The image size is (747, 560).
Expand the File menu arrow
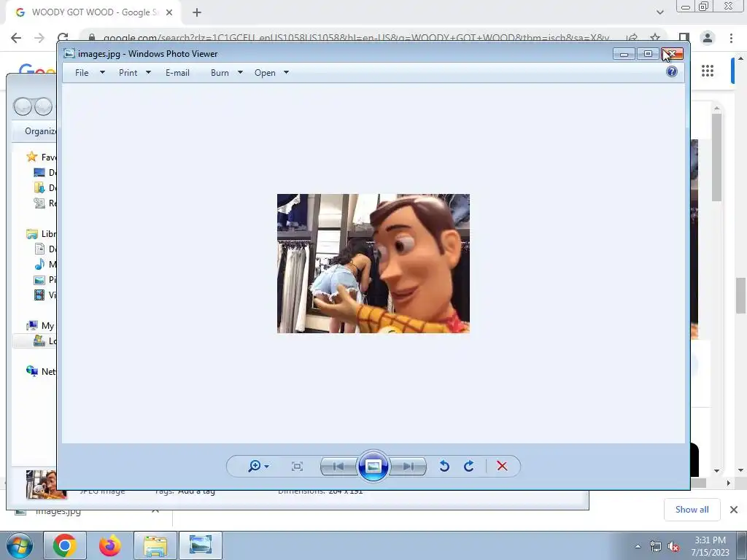tap(102, 72)
